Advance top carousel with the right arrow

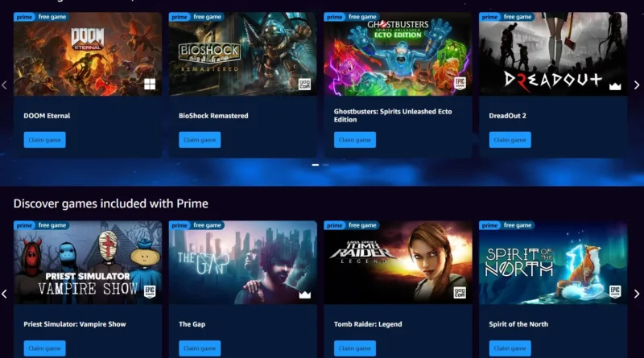pyautogui.click(x=637, y=85)
